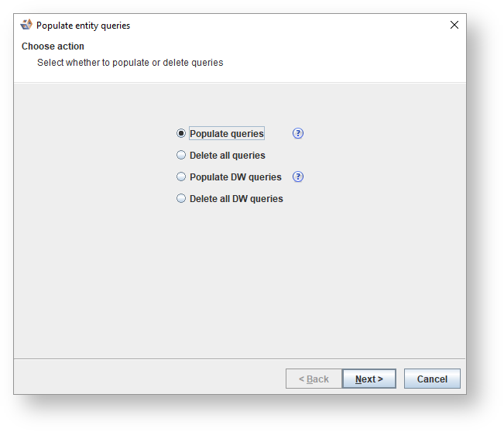This screenshot has width=504, height=432.
Task: Click the "Populate entity queries" window title
Action: click(83, 26)
